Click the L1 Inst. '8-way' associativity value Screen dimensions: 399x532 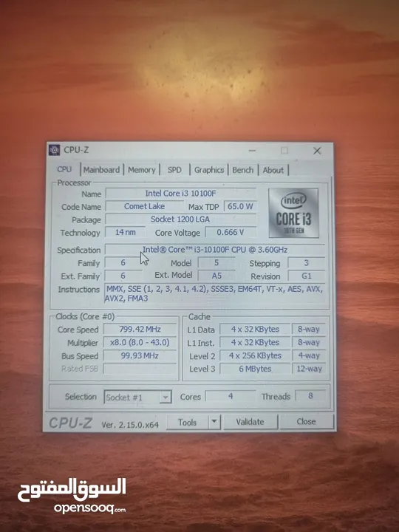click(309, 342)
